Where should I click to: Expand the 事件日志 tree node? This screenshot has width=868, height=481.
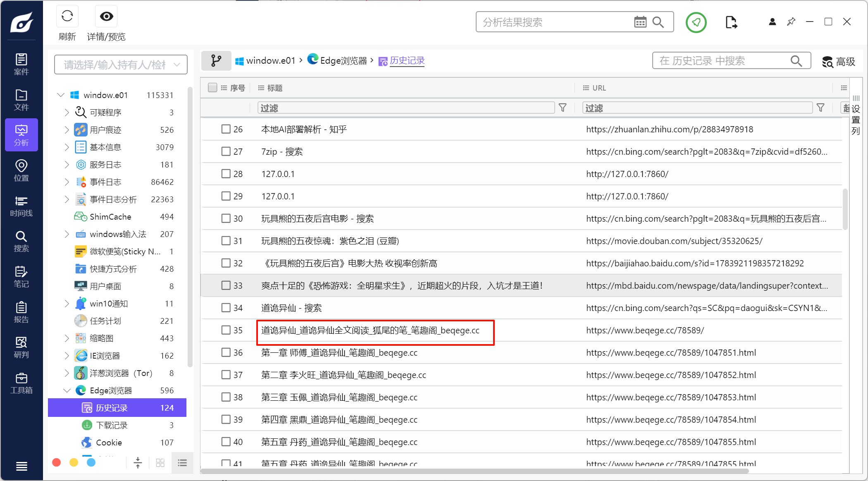pos(67,182)
